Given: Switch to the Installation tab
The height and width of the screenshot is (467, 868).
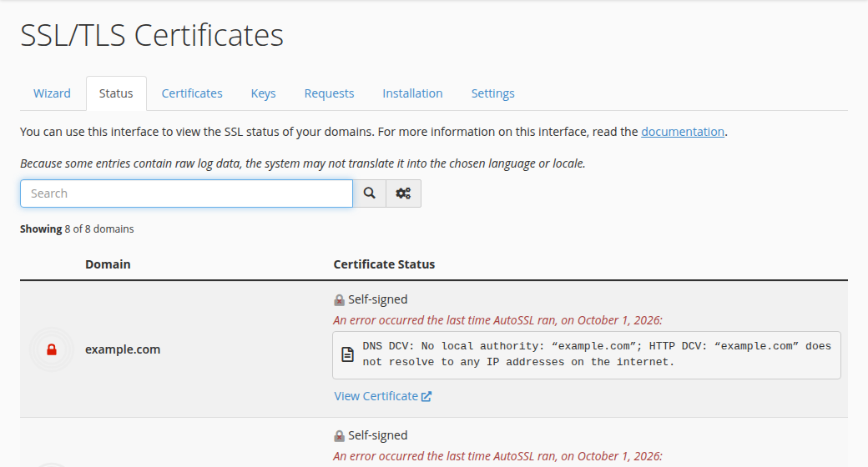Looking at the screenshot, I should tap(413, 93).
